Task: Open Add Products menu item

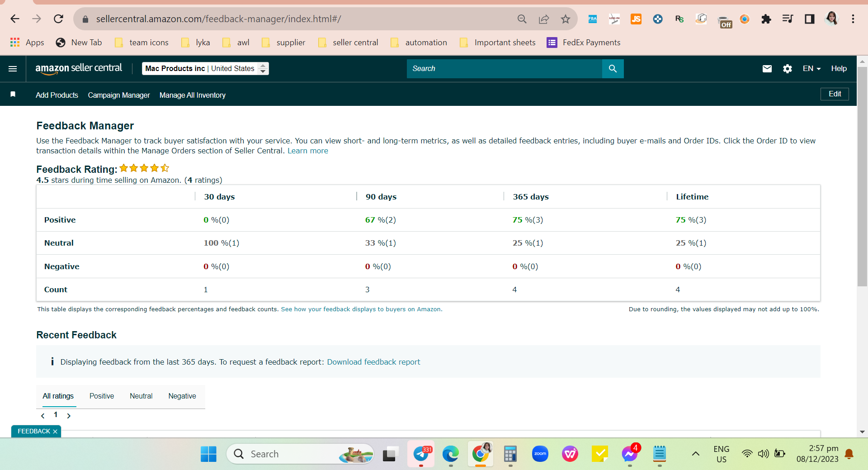Action: point(57,95)
